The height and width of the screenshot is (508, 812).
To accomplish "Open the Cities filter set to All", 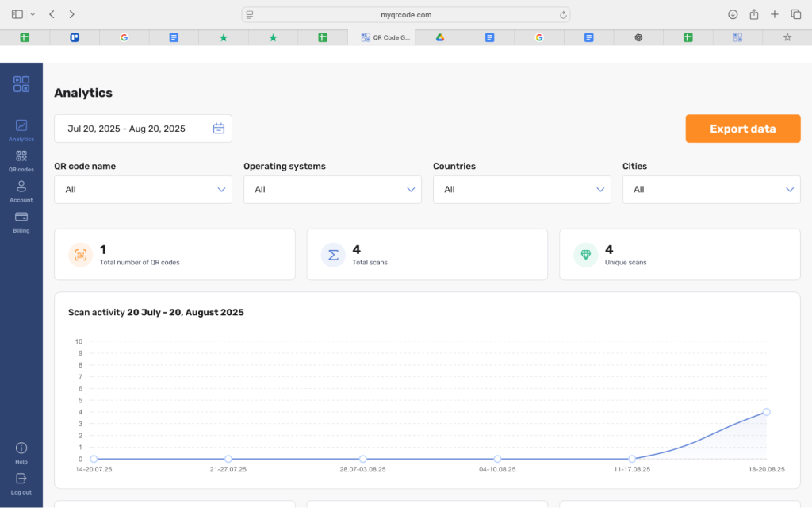I will [x=711, y=189].
